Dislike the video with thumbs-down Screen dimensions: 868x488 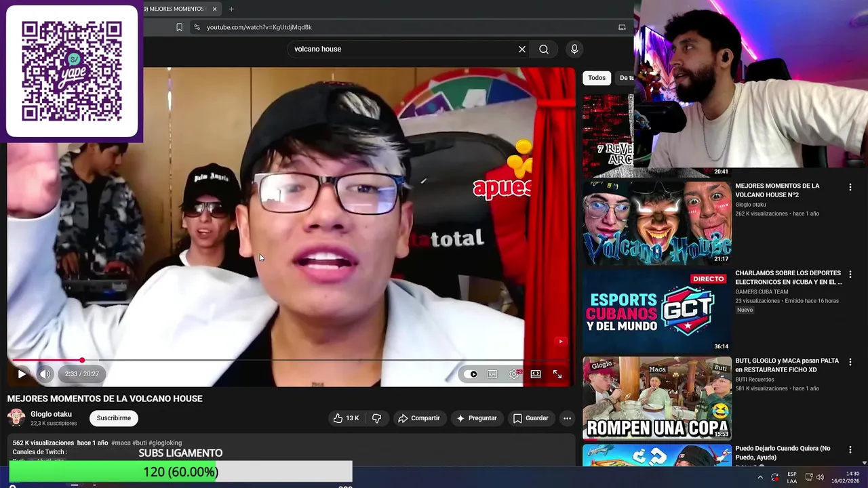click(377, 418)
